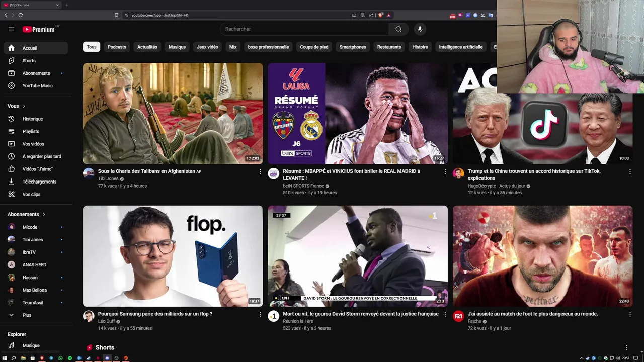Select the Intelligence artificielle chip
This screenshot has width=644, height=362.
click(x=461, y=47)
